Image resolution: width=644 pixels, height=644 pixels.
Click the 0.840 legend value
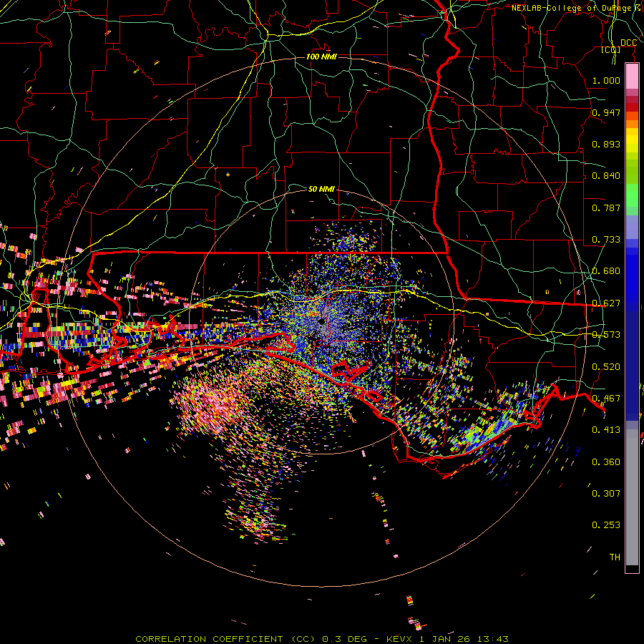(606, 176)
